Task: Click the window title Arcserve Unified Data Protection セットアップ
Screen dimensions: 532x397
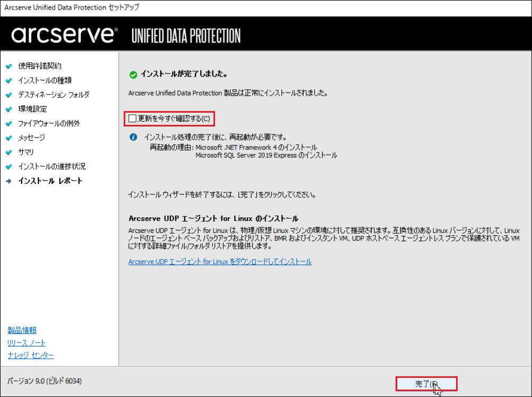Action: pos(72,7)
